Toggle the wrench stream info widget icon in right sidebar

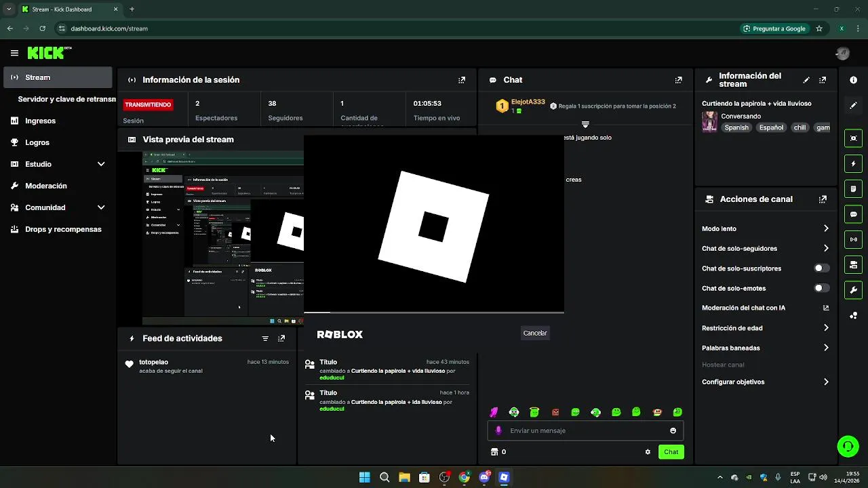[854, 290]
